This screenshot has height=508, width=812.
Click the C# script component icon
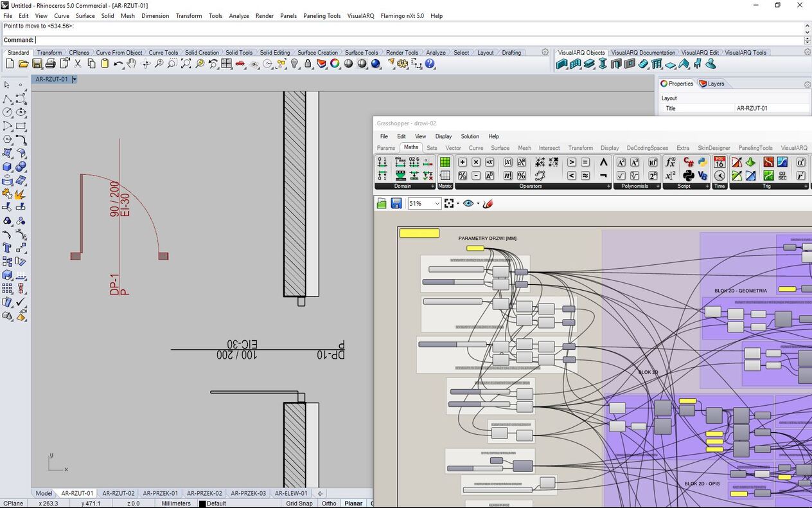click(689, 163)
